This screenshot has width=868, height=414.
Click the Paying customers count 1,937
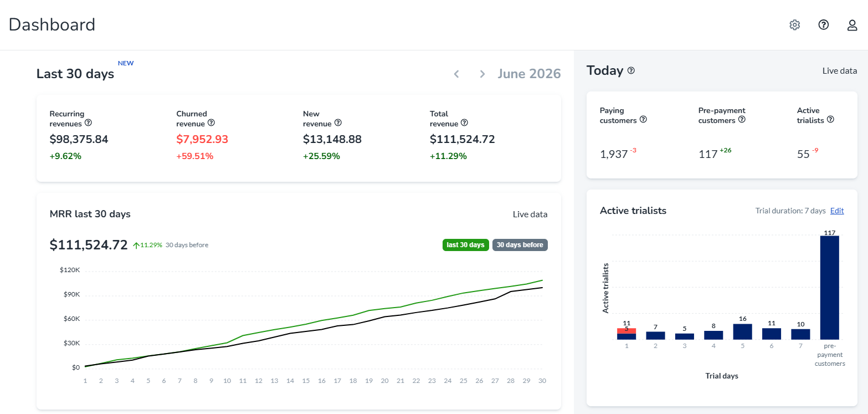[x=614, y=155]
